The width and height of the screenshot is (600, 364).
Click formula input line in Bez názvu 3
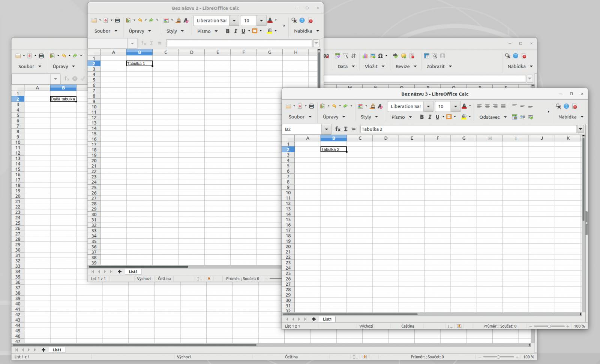click(468, 129)
